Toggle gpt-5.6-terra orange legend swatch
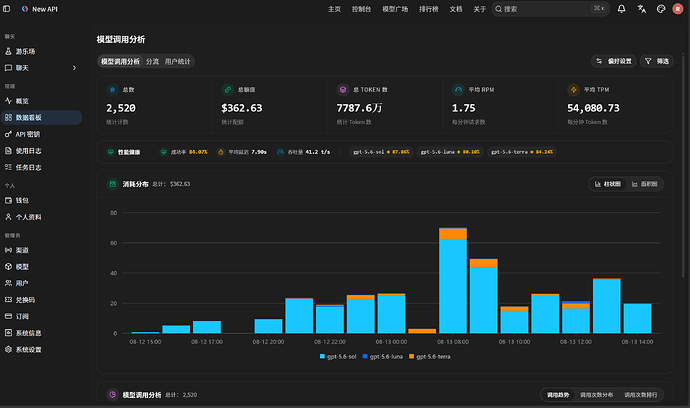Viewport: 690px width, 408px height. point(411,357)
